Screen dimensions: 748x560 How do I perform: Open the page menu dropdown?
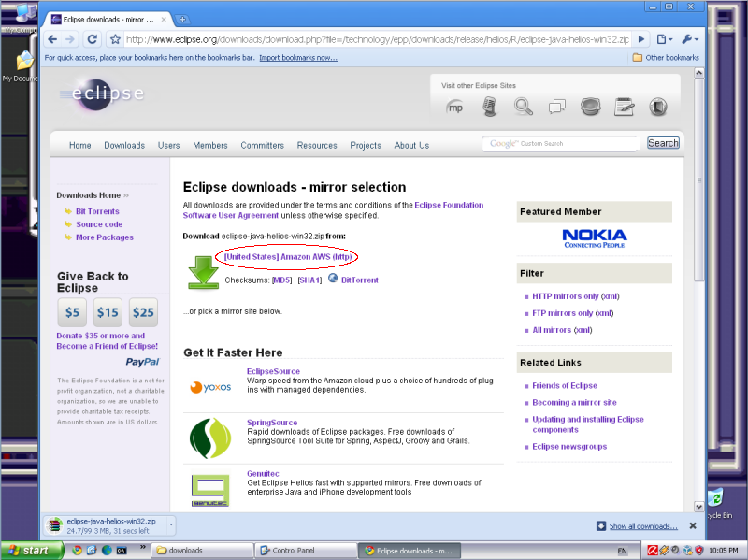(x=664, y=39)
